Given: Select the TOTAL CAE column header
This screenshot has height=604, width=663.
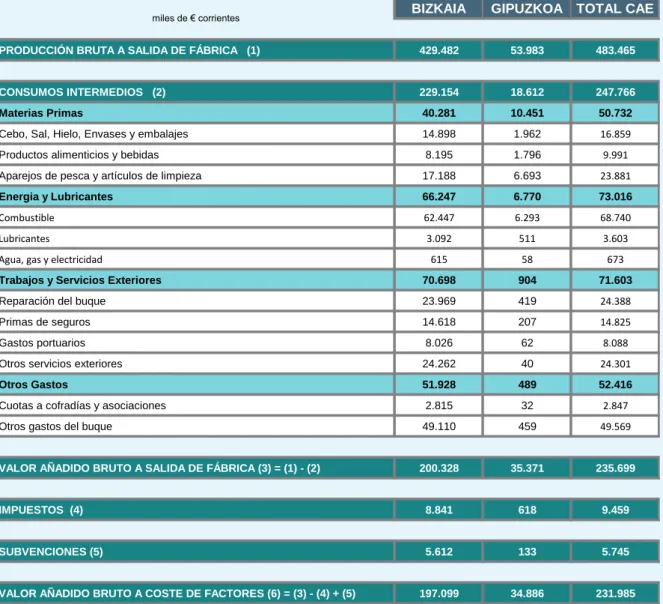Looking at the screenshot, I should [x=615, y=9].
